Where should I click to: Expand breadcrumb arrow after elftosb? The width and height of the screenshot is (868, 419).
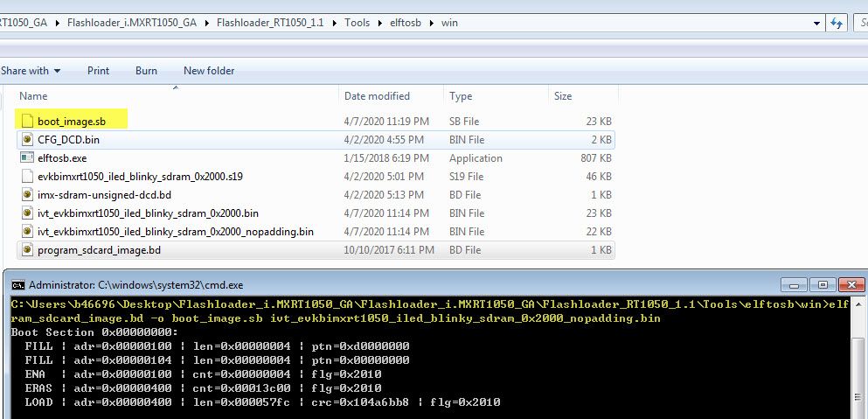431,24
